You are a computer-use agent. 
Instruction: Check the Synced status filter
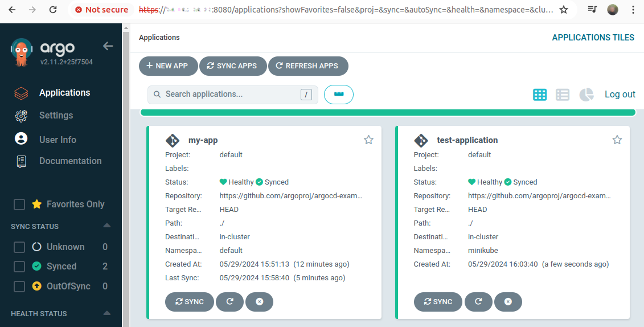(19, 267)
